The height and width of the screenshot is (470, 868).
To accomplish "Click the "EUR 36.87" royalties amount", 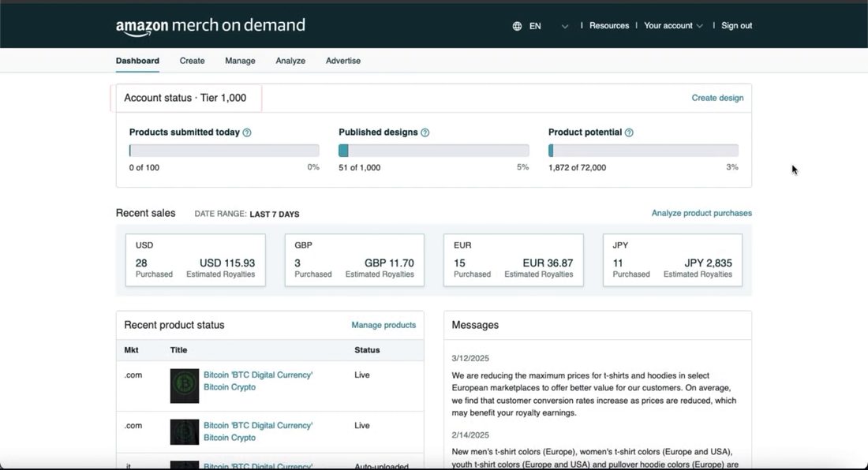I will [548, 263].
